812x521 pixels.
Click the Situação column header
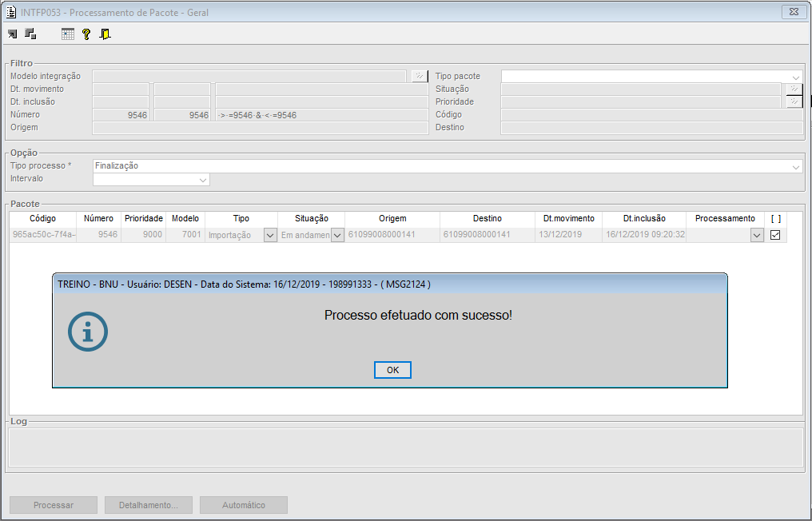(x=311, y=219)
